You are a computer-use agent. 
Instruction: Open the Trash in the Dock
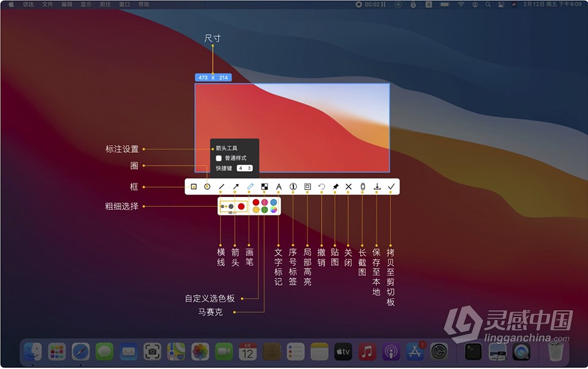556,351
